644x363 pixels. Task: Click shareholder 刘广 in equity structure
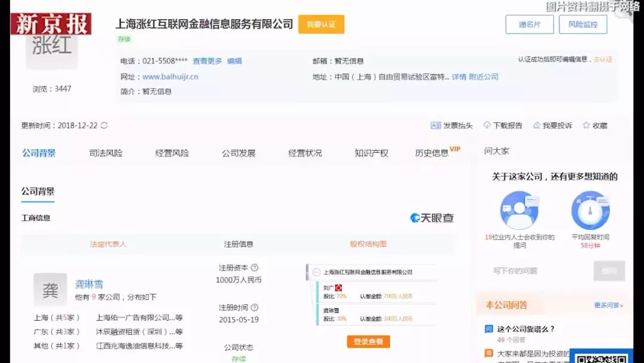tap(328, 288)
